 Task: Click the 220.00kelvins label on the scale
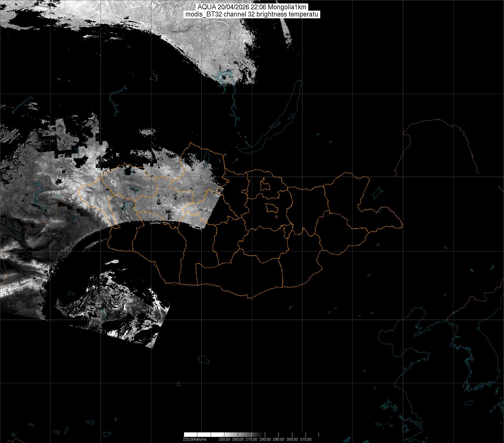pos(194,439)
